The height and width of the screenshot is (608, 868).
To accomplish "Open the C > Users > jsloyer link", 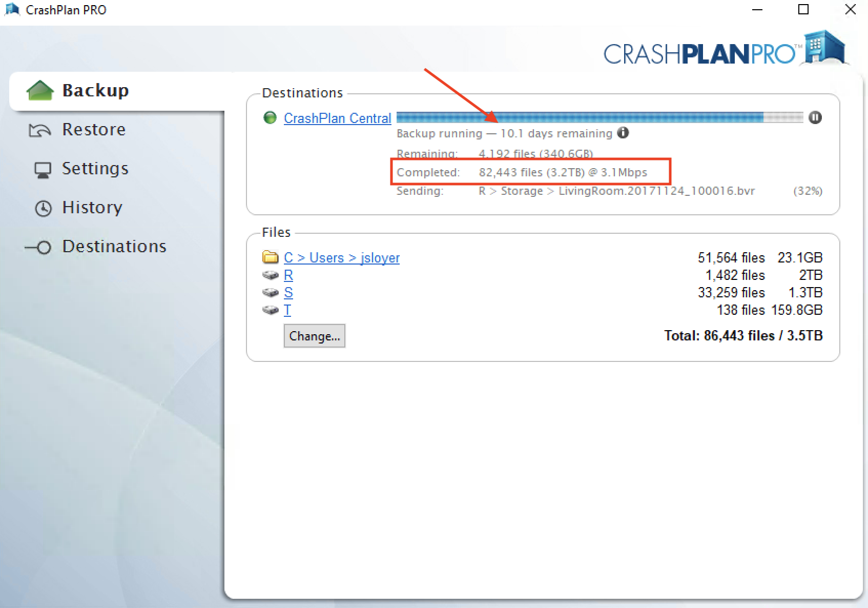I will point(342,257).
